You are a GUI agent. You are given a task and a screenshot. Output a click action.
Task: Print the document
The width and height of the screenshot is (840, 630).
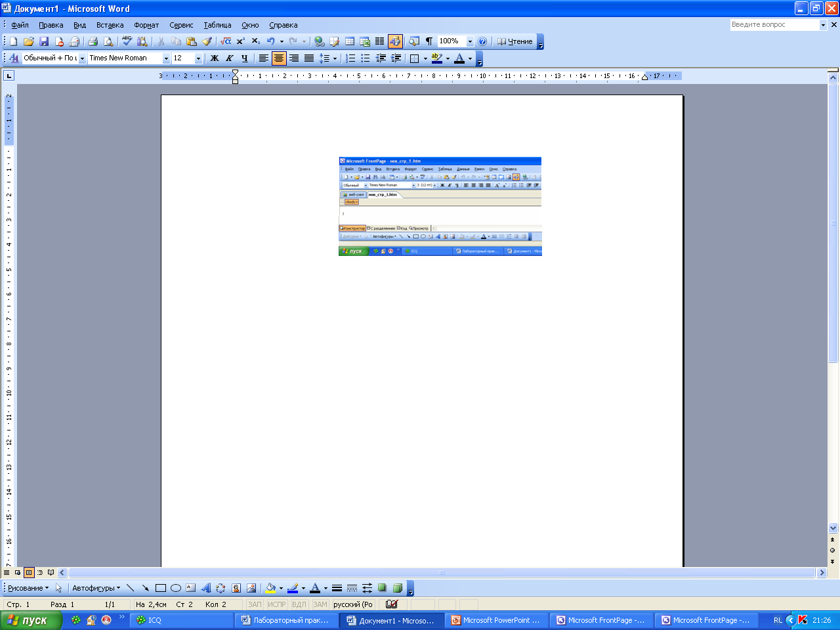(x=93, y=41)
